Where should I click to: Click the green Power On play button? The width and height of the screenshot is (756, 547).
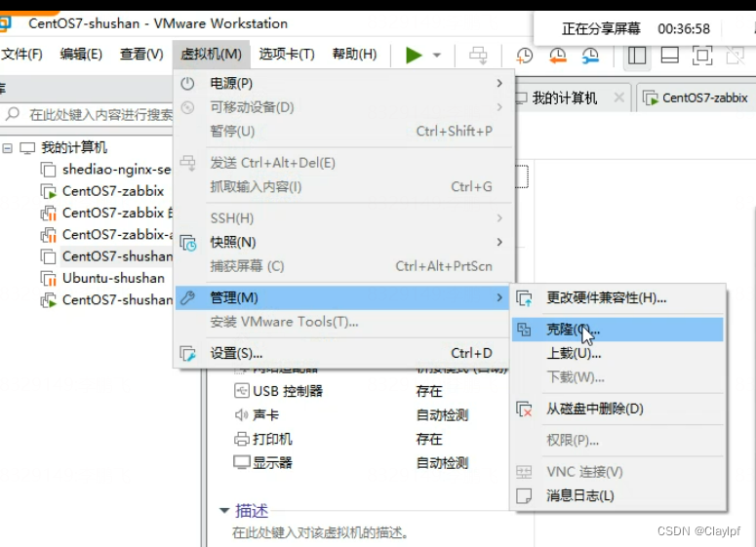tap(414, 55)
